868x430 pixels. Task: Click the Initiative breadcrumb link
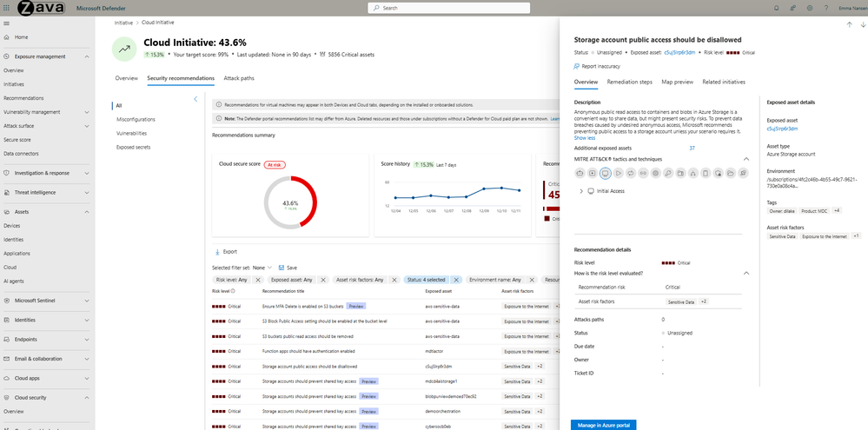(x=123, y=23)
